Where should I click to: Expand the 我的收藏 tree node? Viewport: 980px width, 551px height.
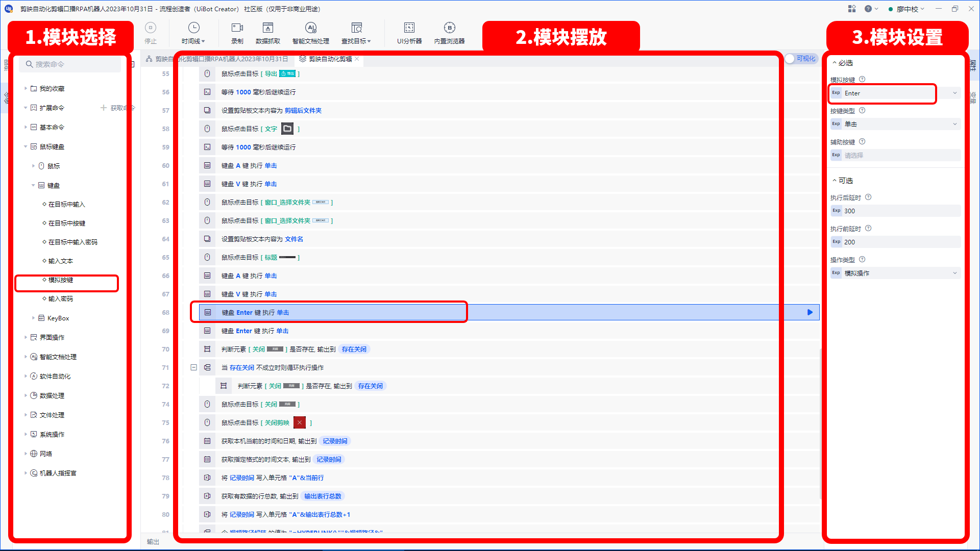pyautogui.click(x=26, y=88)
